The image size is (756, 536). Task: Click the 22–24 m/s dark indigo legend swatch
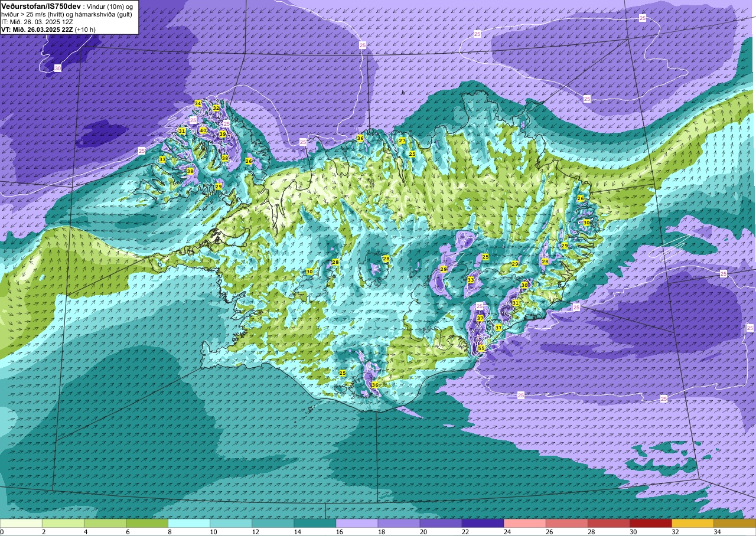pyautogui.click(x=483, y=523)
